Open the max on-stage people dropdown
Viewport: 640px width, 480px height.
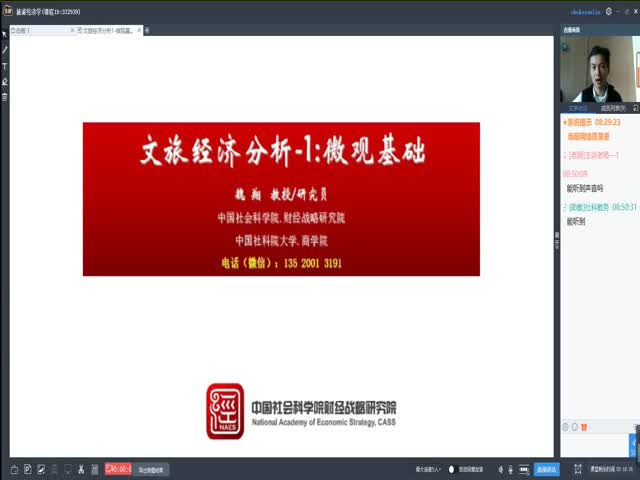428,470
